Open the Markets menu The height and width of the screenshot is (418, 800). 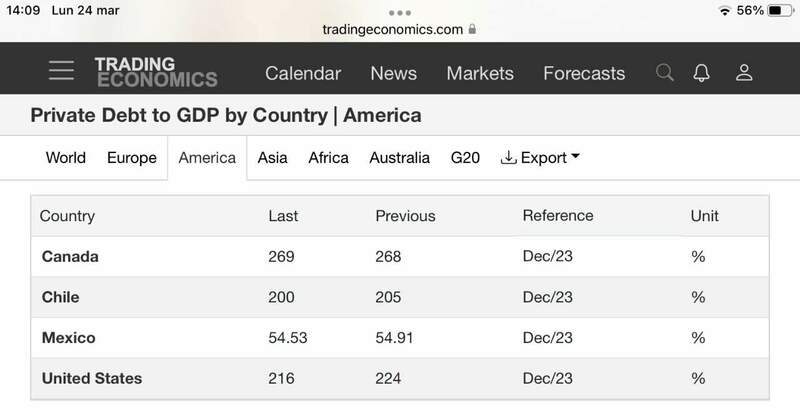point(480,73)
